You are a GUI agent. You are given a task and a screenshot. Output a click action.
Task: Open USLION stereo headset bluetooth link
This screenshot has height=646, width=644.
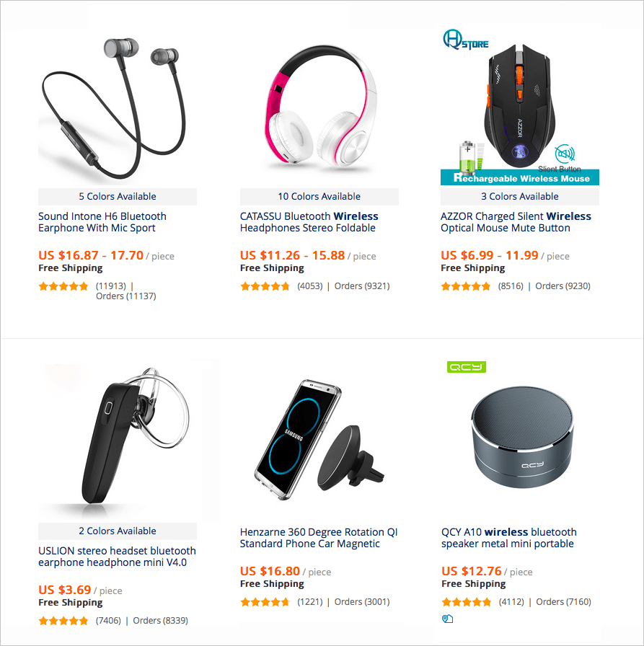[x=117, y=557]
